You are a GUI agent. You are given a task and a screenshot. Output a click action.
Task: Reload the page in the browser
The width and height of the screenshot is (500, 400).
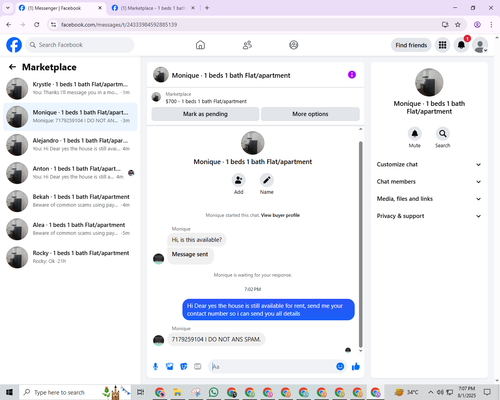tap(37, 25)
